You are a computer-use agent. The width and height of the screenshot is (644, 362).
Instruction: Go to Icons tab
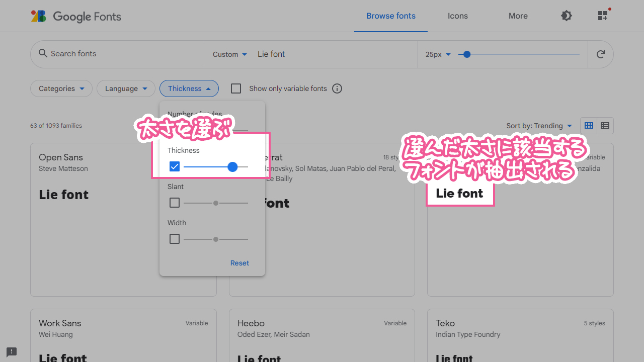458,16
